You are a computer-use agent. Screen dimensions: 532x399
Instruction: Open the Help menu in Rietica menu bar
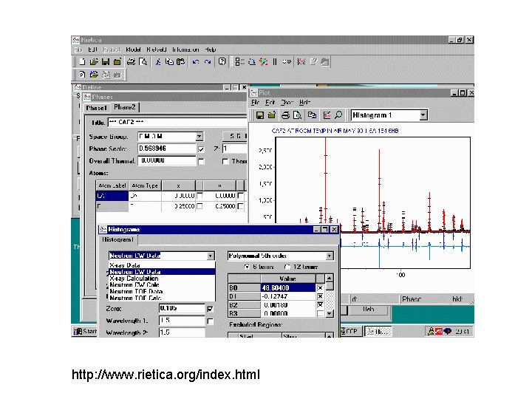pyautogui.click(x=210, y=50)
